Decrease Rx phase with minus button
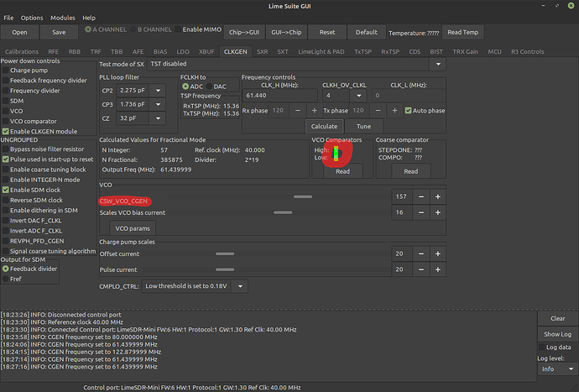 point(298,111)
